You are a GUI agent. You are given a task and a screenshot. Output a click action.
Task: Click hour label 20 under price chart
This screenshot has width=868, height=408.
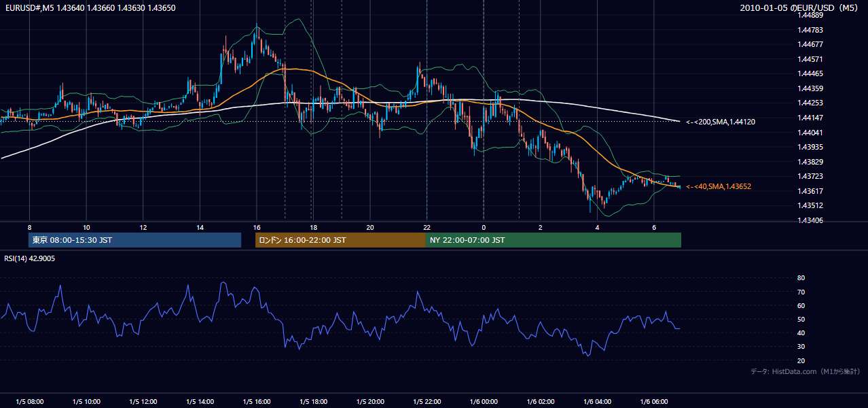pyautogui.click(x=369, y=227)
